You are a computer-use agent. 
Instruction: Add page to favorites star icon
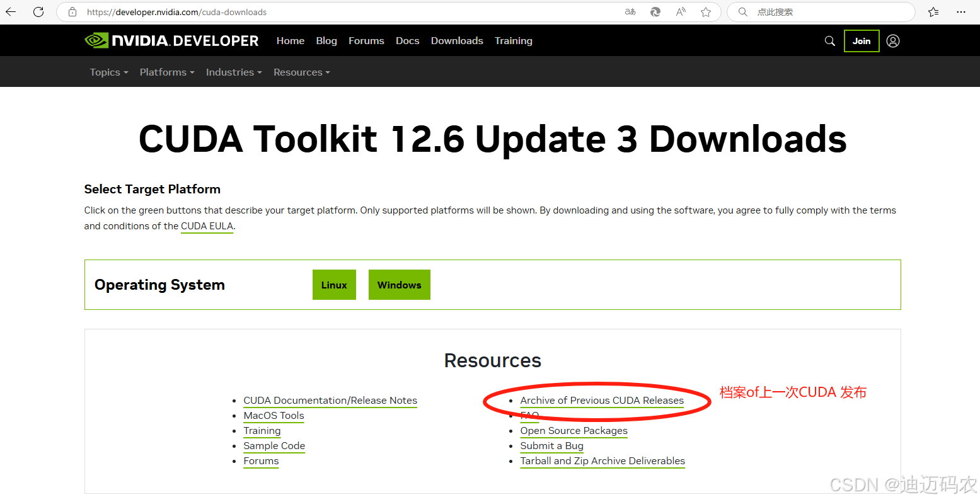[706, 12]
